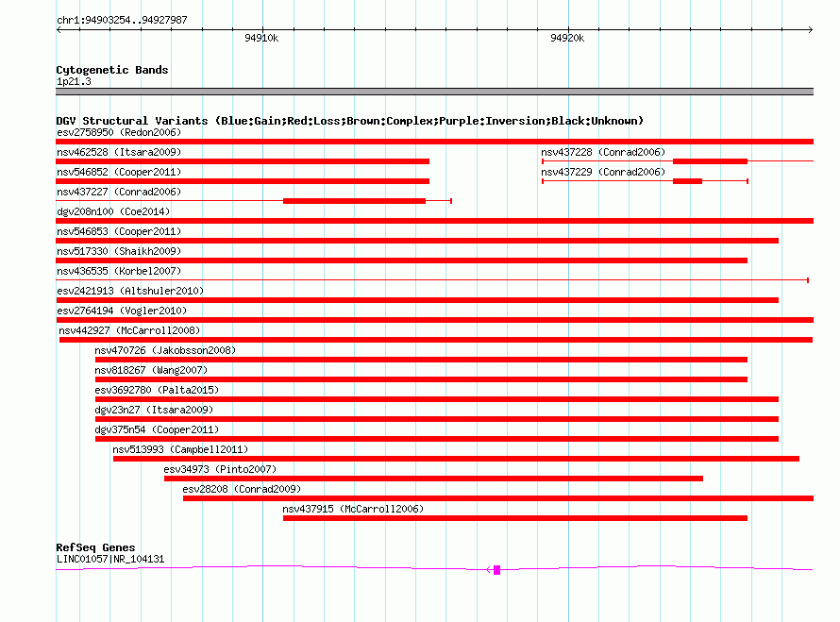Click the 94920k ruler tick label
Viewport: 840px width, 622px height.
[567, 38]
